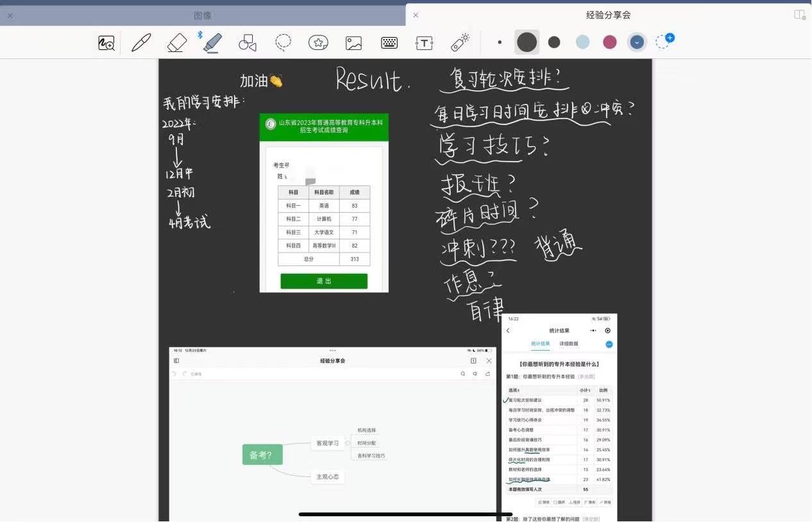Choose the Shapes tool

(x=248, y=43)
